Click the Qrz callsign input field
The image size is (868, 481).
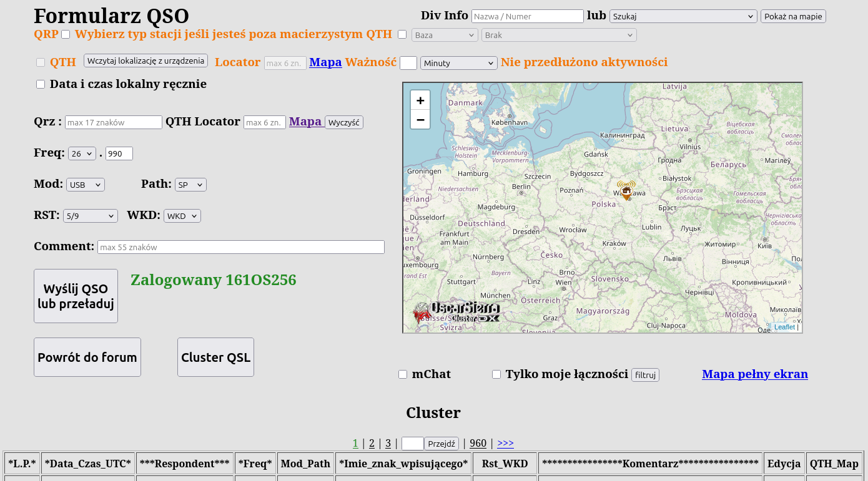tap(114, 122)
